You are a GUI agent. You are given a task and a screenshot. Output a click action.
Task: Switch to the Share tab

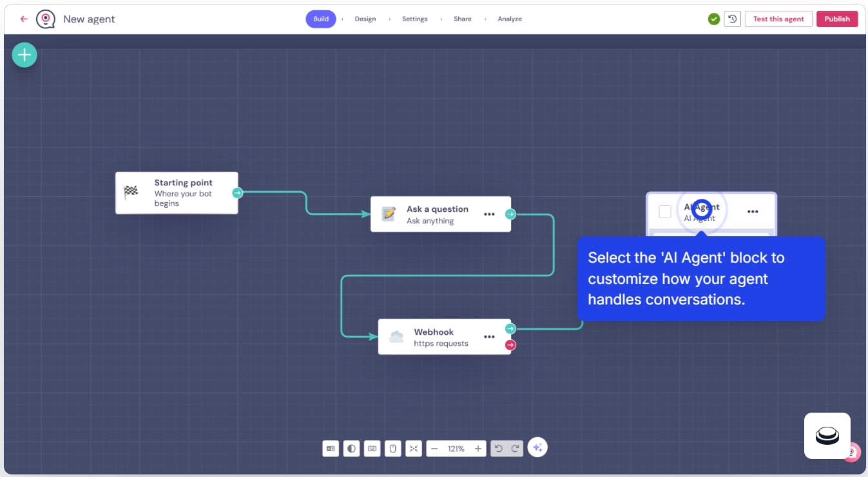click(463, 19)
